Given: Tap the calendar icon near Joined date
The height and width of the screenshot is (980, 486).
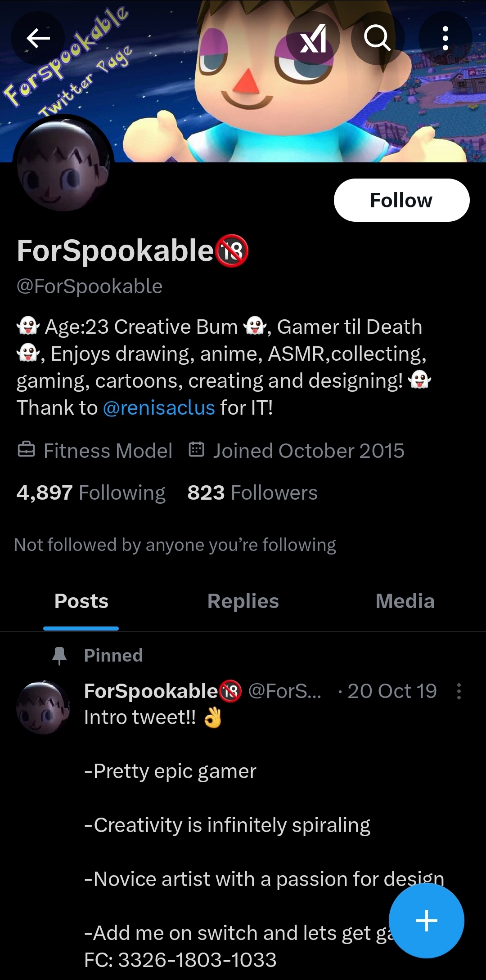Looking at the screenshot, I should click(x=196, y=449).
